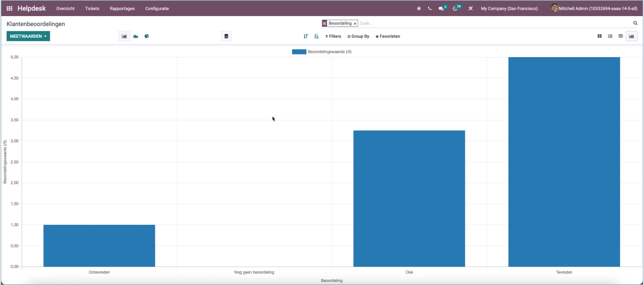Click the bug report icon
This screenshot has width=644, height=285.
(419, 8)
